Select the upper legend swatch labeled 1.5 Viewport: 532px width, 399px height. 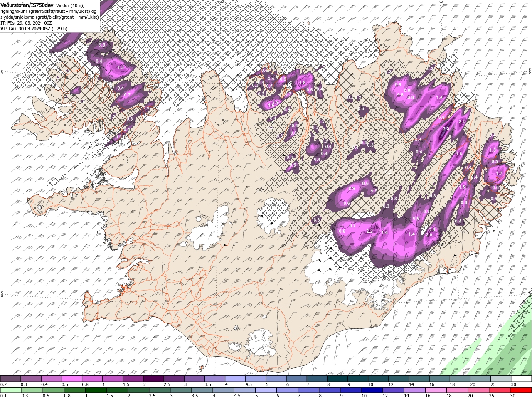[x=133, y=379]
